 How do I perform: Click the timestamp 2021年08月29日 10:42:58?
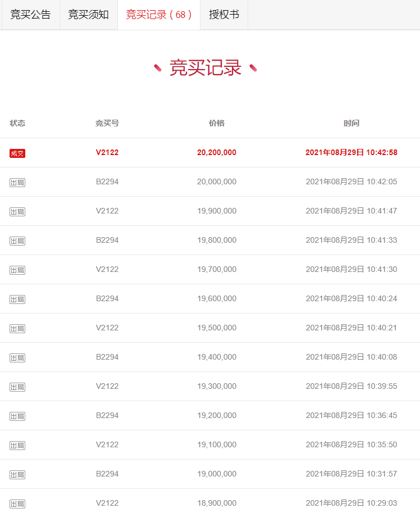(x=351, y=152)
